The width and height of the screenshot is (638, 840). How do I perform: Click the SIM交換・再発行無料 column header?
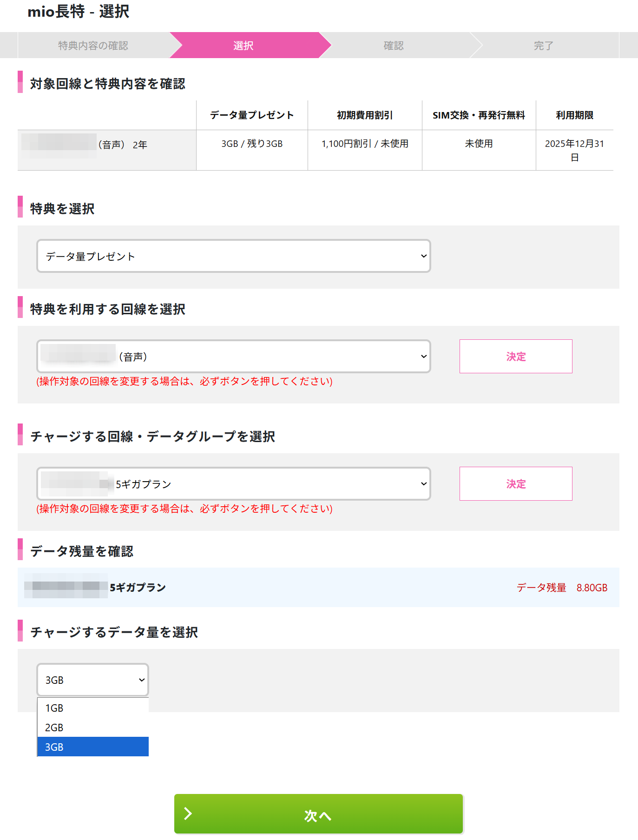coord(479,115)
